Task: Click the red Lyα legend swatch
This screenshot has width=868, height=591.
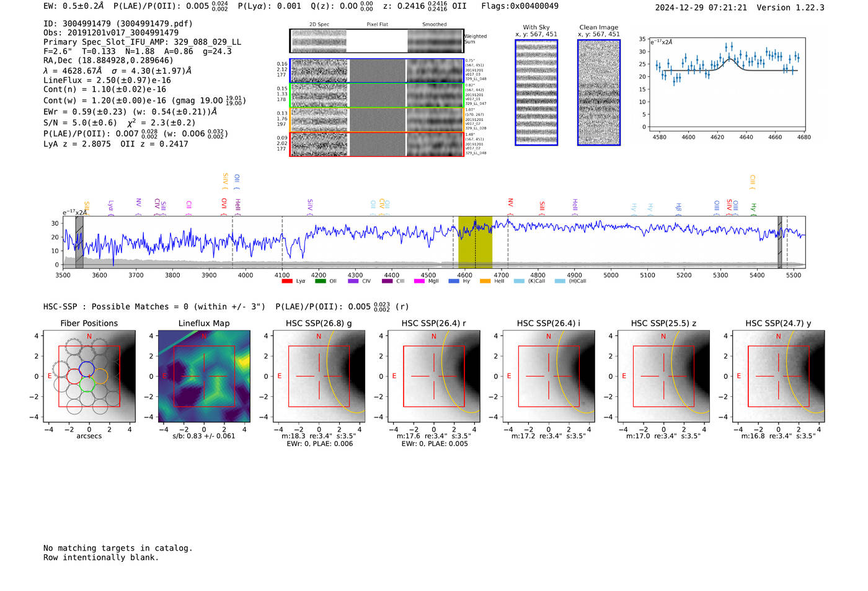Action: pyautogui.click(x=287, y=281)
